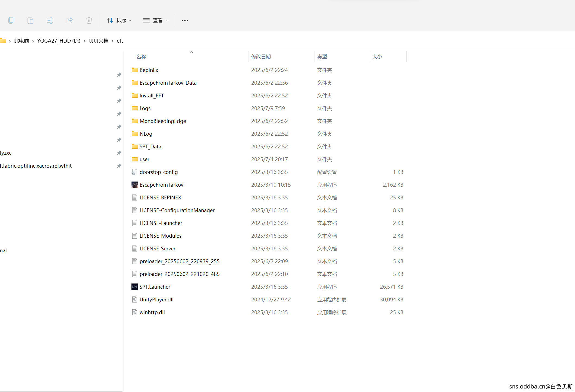Screen dimensions: 575x392
Task: Select winhttp.dll file icon
Action: pos(134,312)
